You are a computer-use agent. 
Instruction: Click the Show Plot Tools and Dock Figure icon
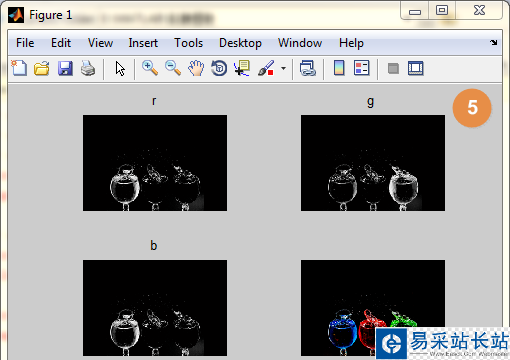416,68
